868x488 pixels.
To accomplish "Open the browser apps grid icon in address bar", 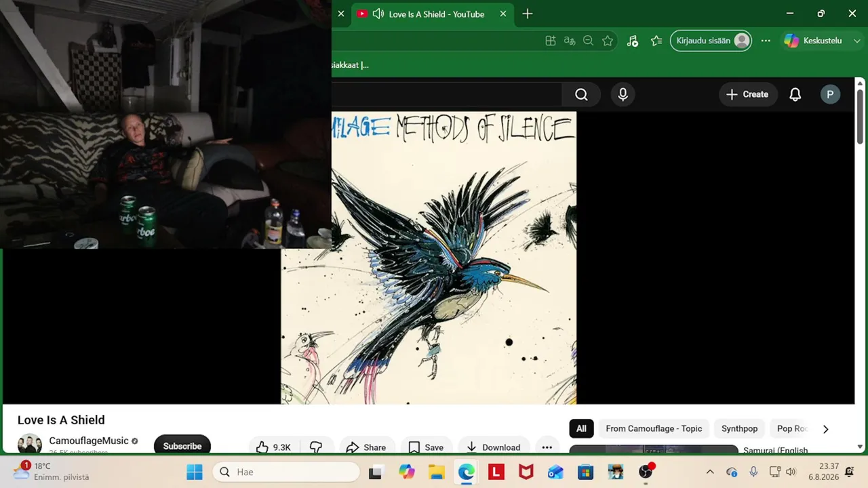I will 551,41.
